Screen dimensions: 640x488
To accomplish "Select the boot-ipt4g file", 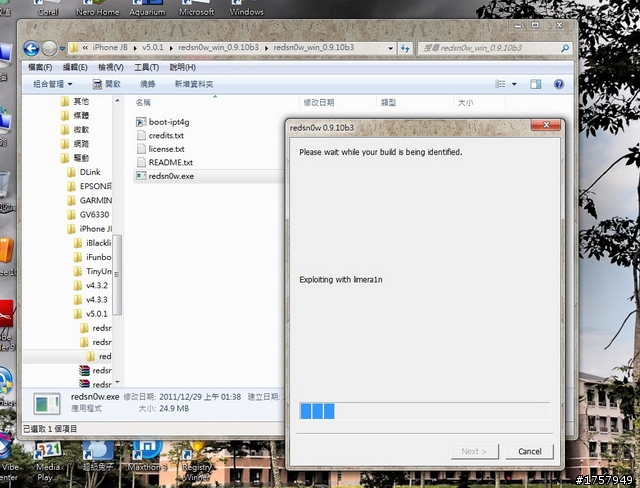I will 163,122.
